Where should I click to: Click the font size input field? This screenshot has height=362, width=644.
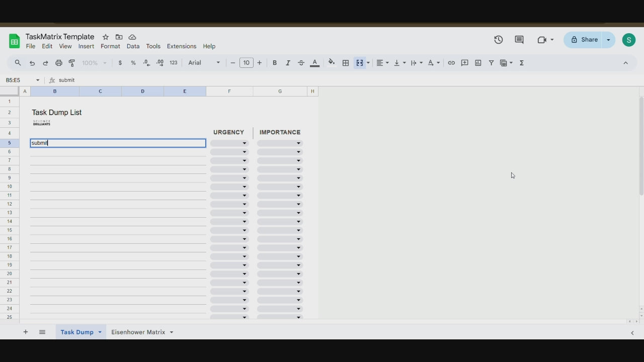(x=246, y=63)
